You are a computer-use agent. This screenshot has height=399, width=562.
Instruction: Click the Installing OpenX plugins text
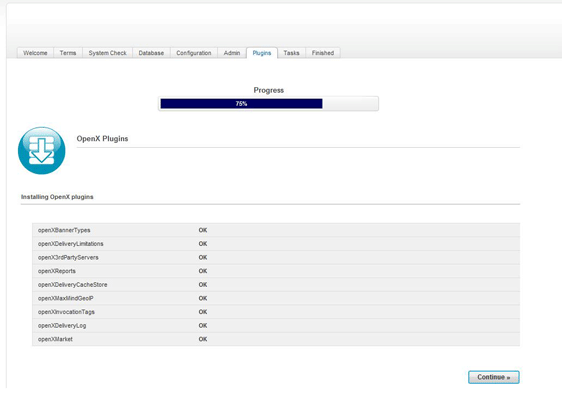[x=57, y=197]
